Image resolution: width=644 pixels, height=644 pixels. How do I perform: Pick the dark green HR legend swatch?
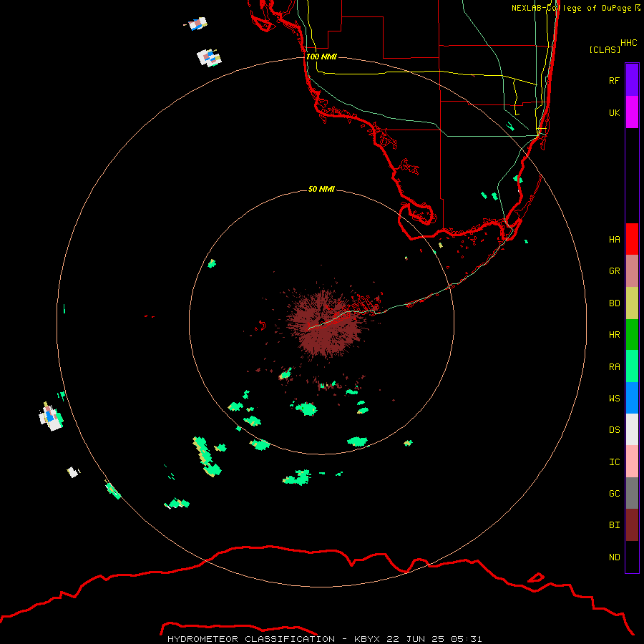tap(632, 335)
